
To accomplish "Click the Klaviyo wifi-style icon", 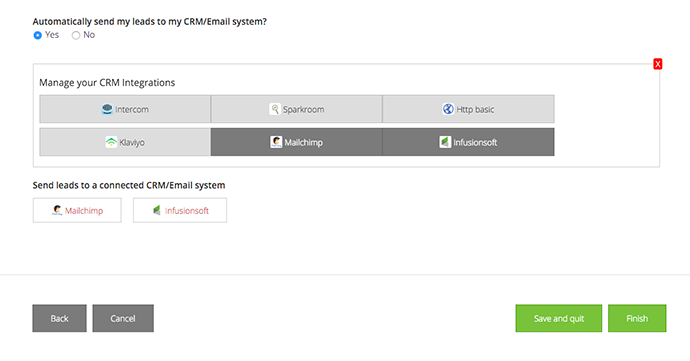I will coord(111,142).
